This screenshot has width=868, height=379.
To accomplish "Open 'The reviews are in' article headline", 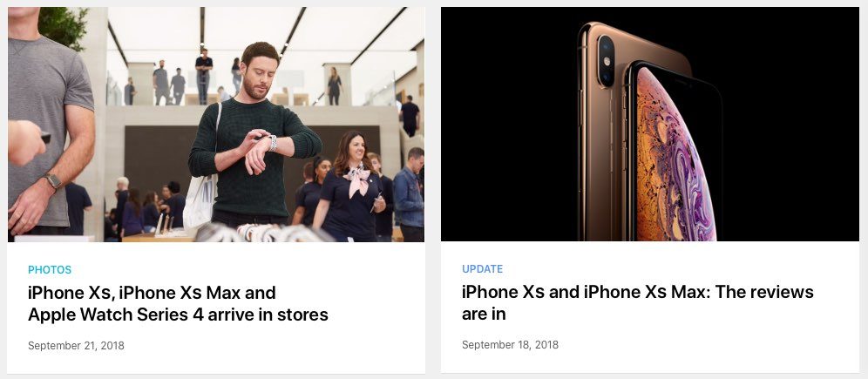I will pos(638,302).
